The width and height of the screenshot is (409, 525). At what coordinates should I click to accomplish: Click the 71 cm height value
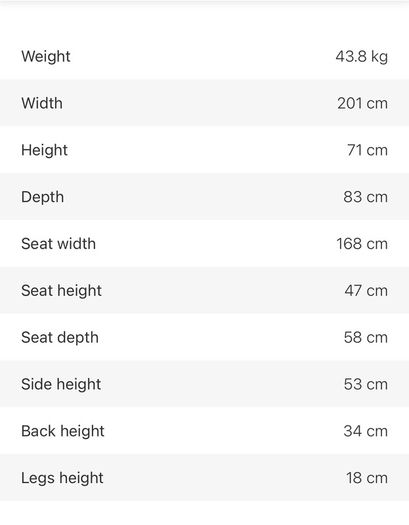point(367,150)
